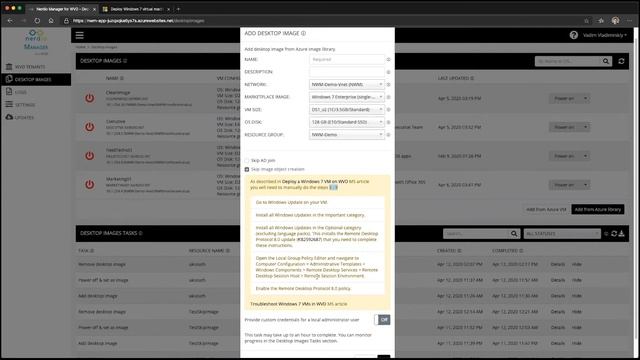
Task: Click info icon next to Marketplace Image
Action: point(388,97)
